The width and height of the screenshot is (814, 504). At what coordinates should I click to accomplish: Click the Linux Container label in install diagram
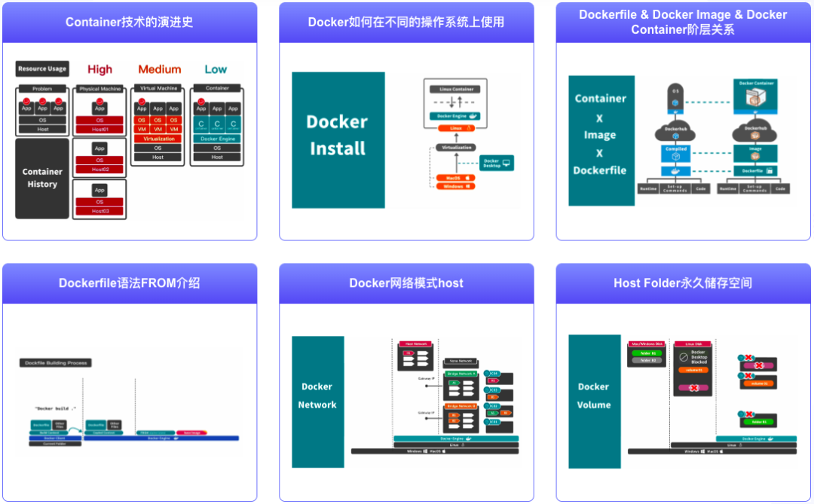click(x=456, y=90)
